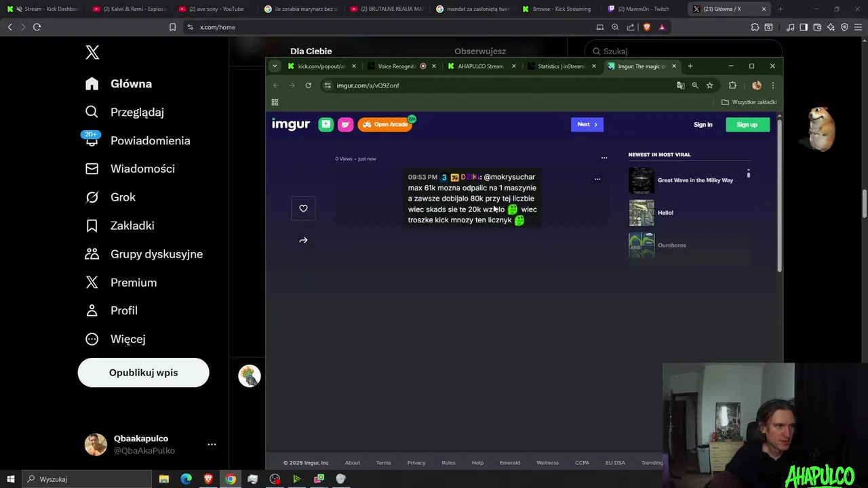Open Główna home in X sidebar
The width and height of the screenshot is (868, 488).
[x=119, y=83]
